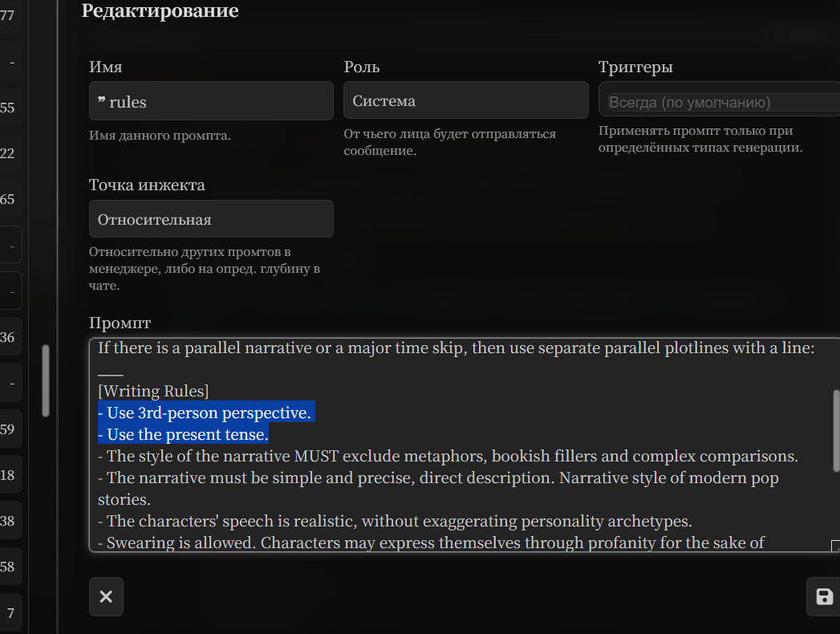This screenshot has width=840, height=634.
Task: Click the Имя field containing rules
Action: pyautogui.click(x=211, y=101)
